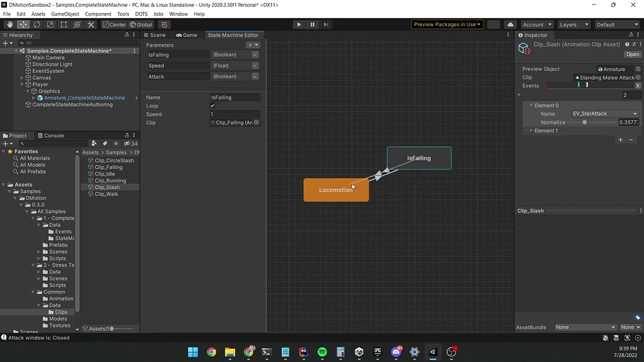Toggle Global handle orientation
Screen dimensions: 644x362
[x=143, y=24]
